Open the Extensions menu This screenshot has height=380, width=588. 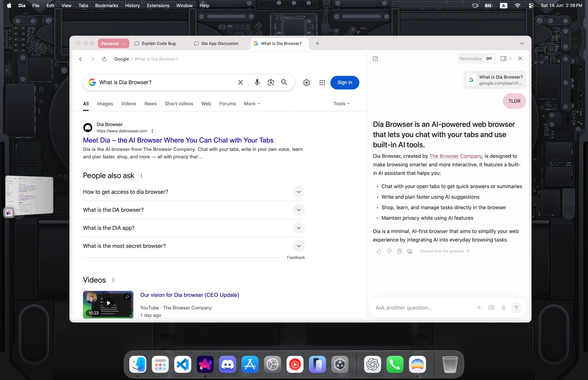(158, 5)
